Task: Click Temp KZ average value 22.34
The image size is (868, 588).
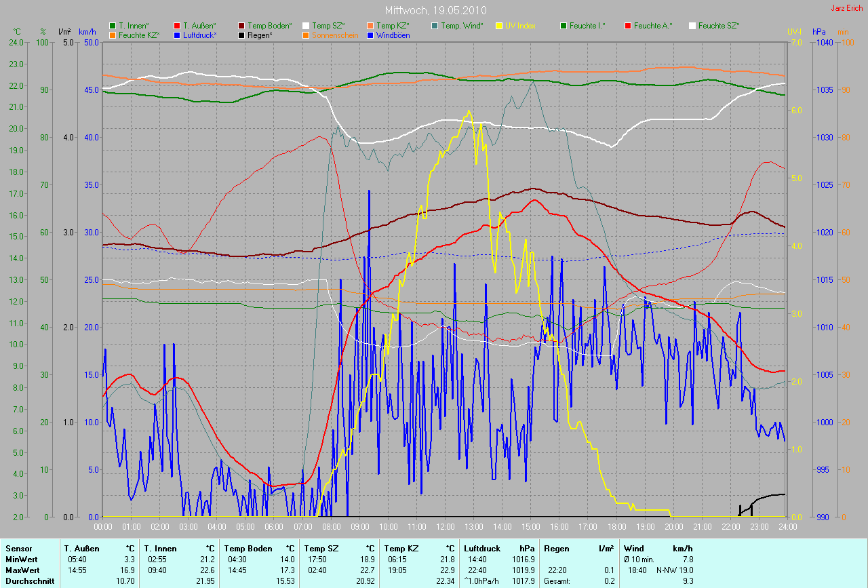Action: coord(445,581)
